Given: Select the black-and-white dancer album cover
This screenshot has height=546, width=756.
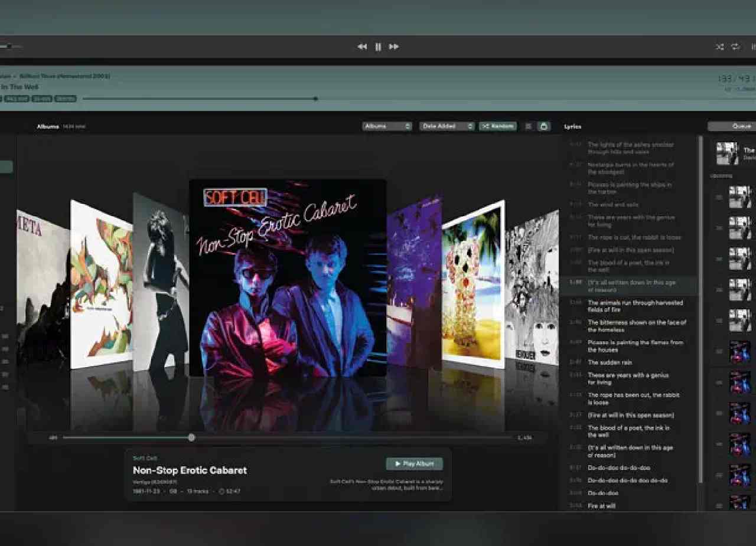Looking at the screenshot, I should pos(161,282).
